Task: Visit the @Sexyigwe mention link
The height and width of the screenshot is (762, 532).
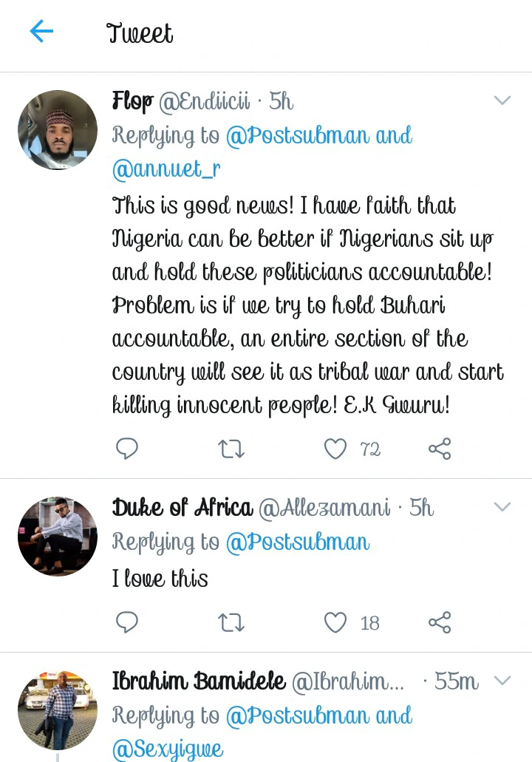Action: coord(167,749)
